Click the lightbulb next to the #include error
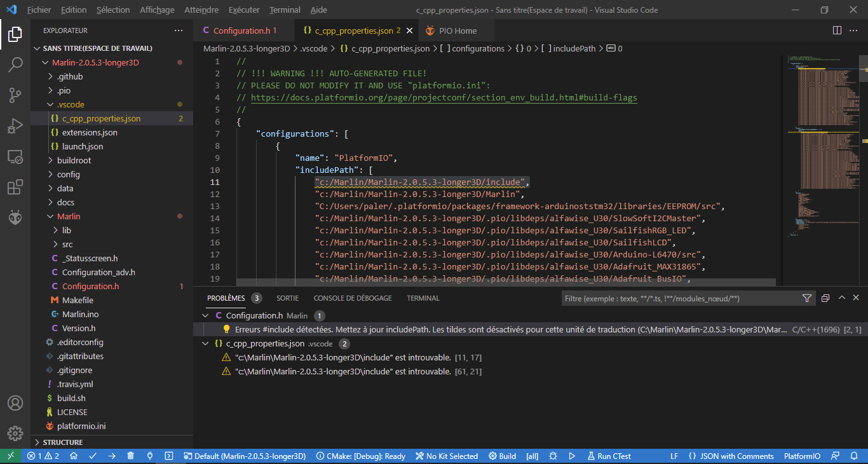Screen dimensions: 868x464 pyautogui.click(x=226, y=330)
